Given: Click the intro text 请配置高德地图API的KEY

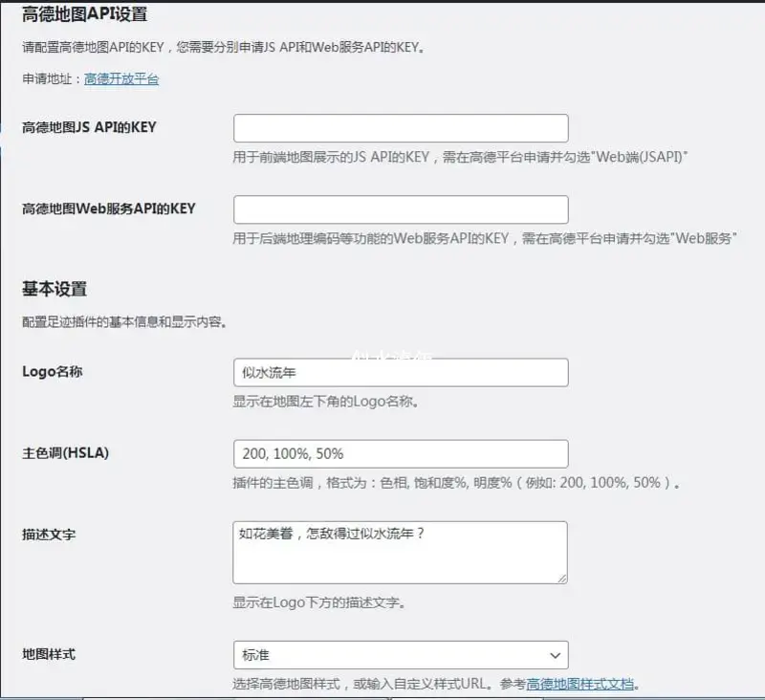Looking at the screenshot, I should [x=223, y=47].
